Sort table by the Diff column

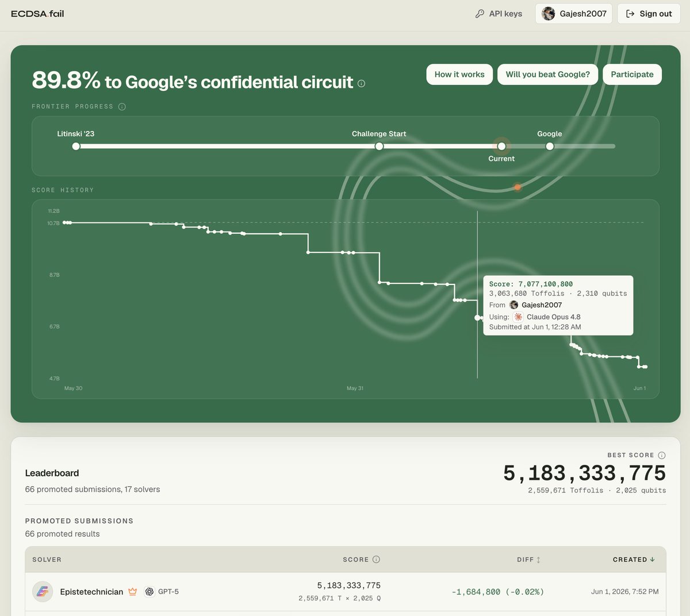529,559
